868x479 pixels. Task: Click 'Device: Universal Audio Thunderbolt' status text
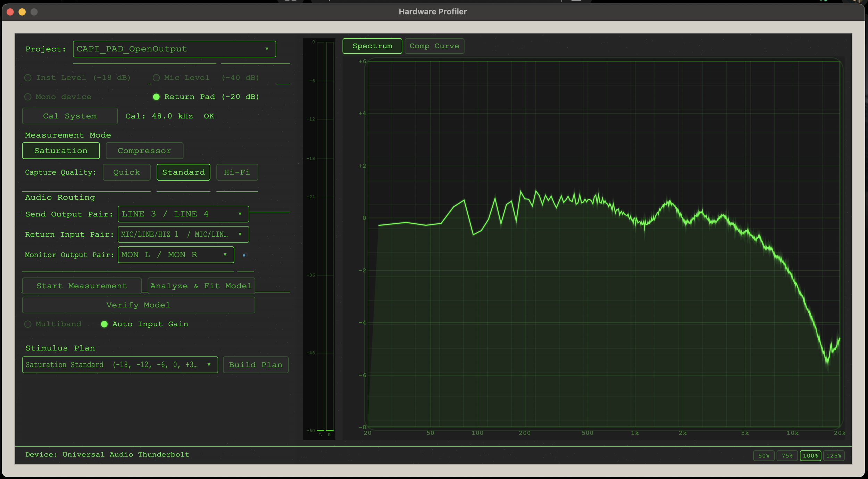(x=107, y=455)
